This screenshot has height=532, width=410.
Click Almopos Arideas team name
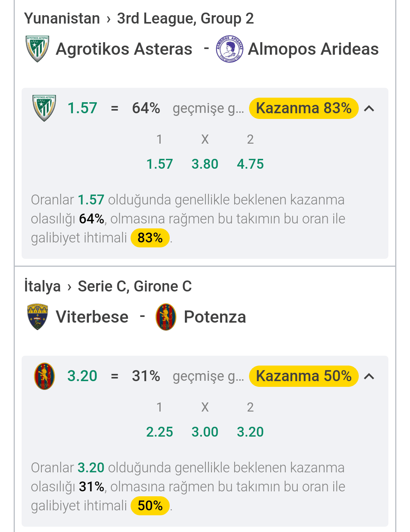313,49
